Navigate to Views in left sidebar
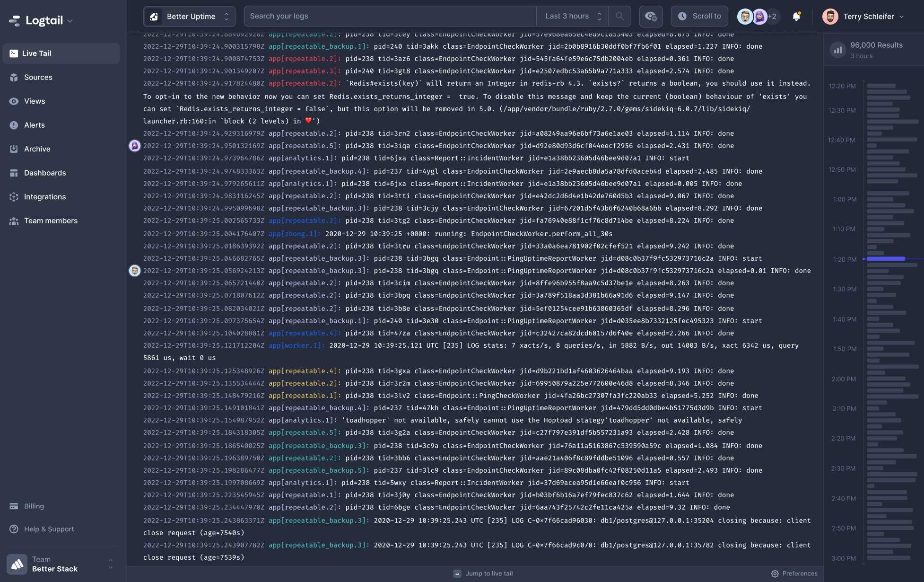This screenshot has width=924, height=582. click(35, 101)
